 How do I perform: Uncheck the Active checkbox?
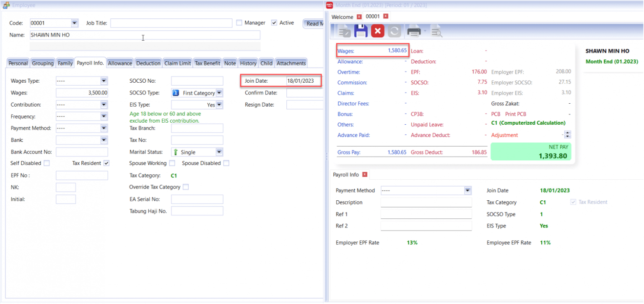click(274, 23)
